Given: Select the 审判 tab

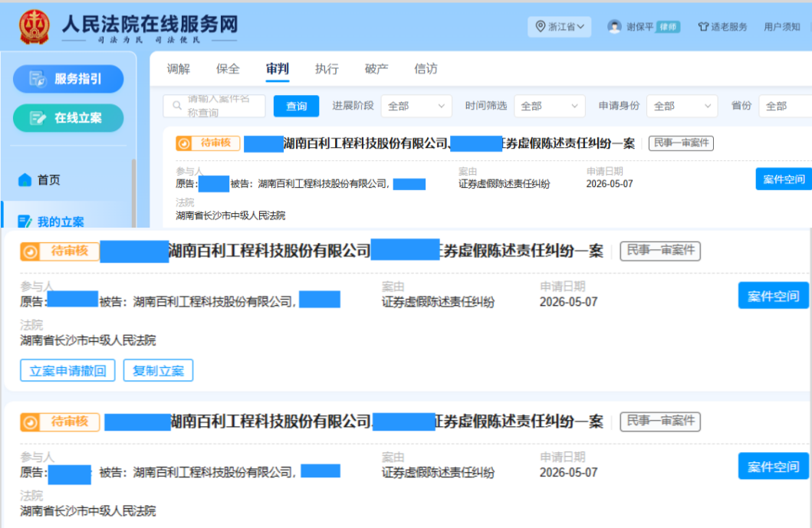Looking at the screenshot, I should coord(277,69).
